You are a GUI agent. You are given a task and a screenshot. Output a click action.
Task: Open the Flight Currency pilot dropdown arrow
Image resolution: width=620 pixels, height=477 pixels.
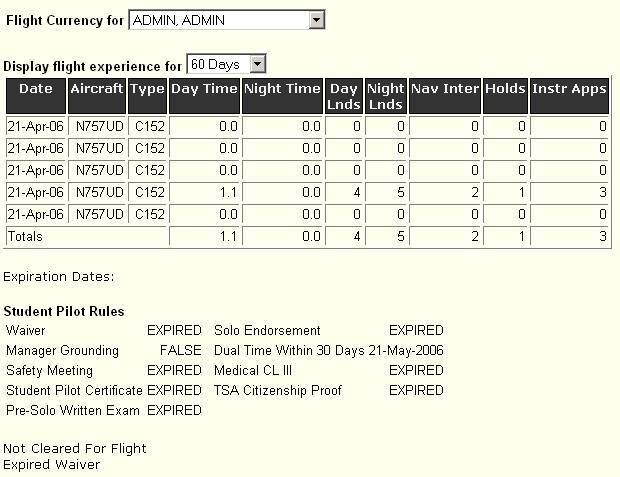point(316,20)
